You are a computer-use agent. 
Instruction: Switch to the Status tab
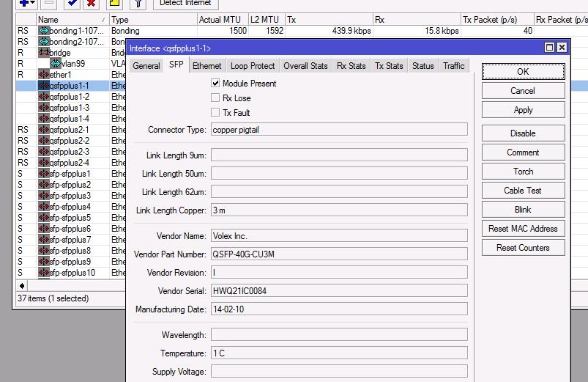point(423,66)
